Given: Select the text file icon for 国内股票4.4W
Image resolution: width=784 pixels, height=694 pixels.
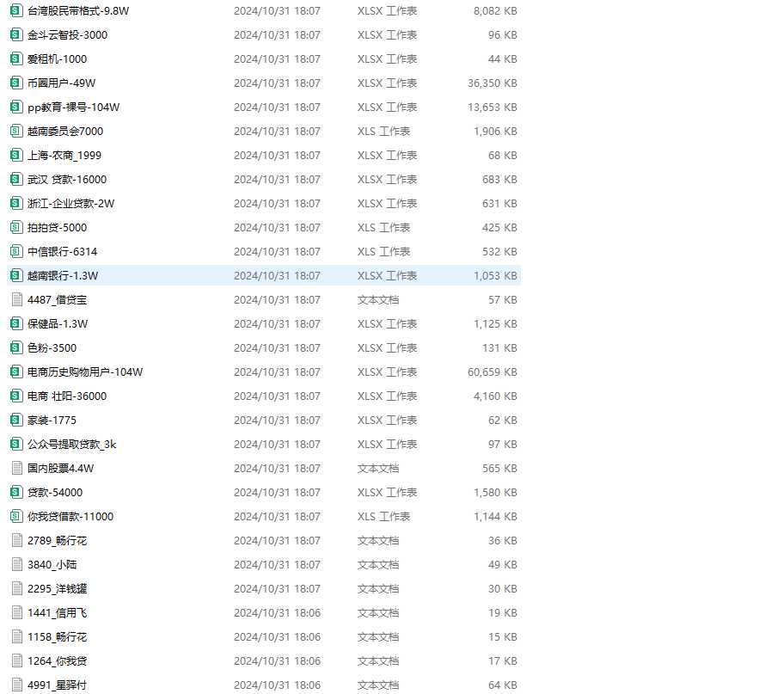Looking at the screenshot, I should point(17,469).
